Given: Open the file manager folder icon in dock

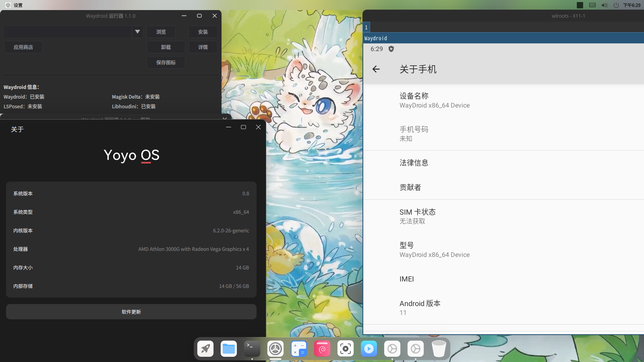Looking at the screenshot, I should click(x=229, y=349).
